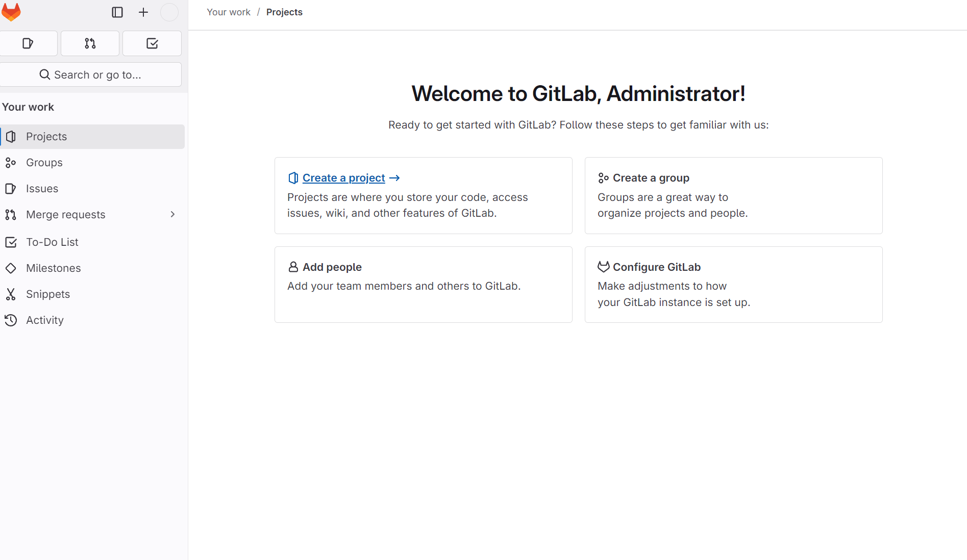Click the Issues sidebar icon
The height and width of the screenshot is (560, 967).
(x=11, y=189)
